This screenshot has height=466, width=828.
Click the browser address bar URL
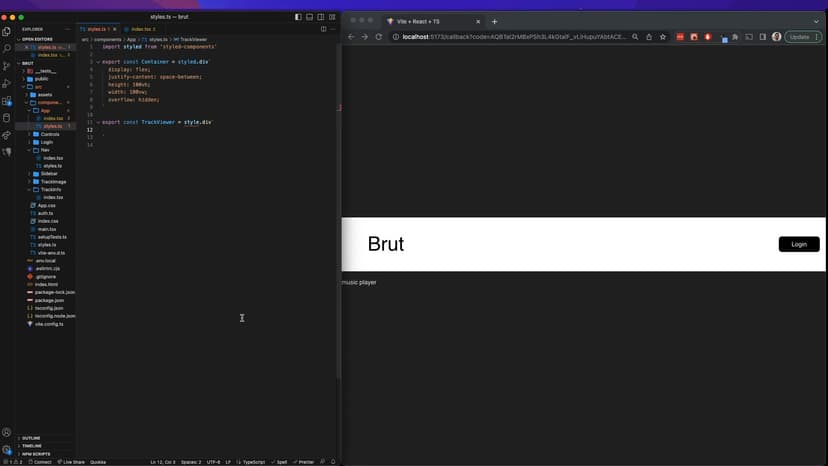pos(510,37)
